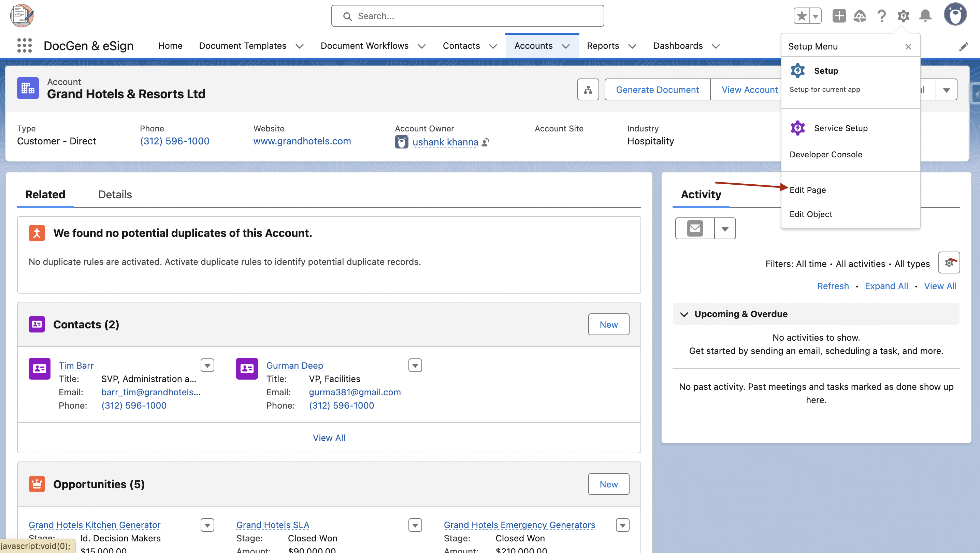The image size is (980, 553).
Task: Click the Opportunities crown icon
Action: (x=37, y=484)
